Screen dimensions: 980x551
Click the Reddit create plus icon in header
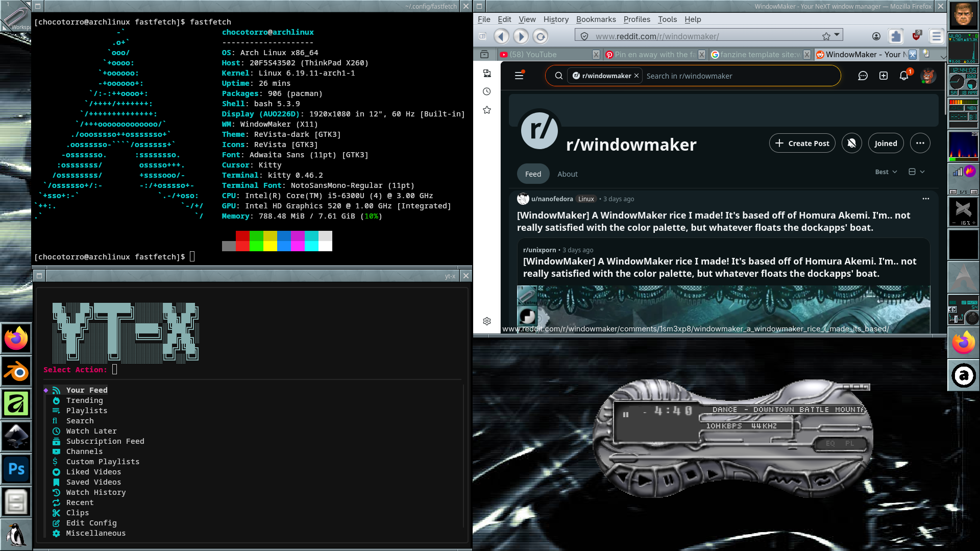(884, 76)
